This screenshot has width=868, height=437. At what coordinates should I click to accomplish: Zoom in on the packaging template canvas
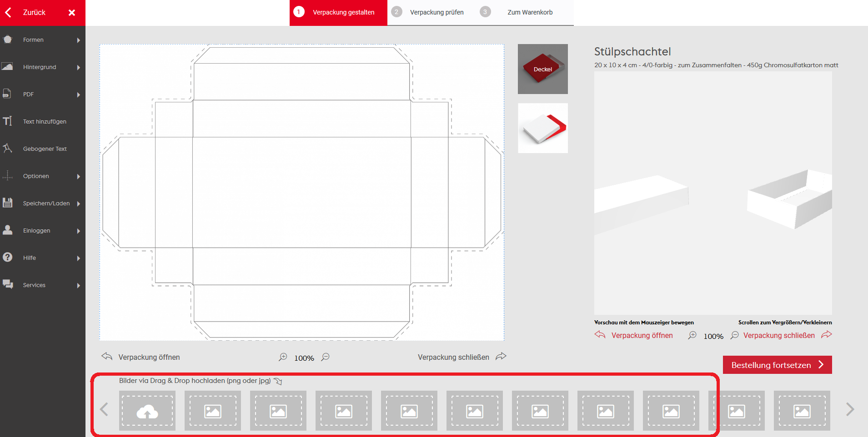283,357
